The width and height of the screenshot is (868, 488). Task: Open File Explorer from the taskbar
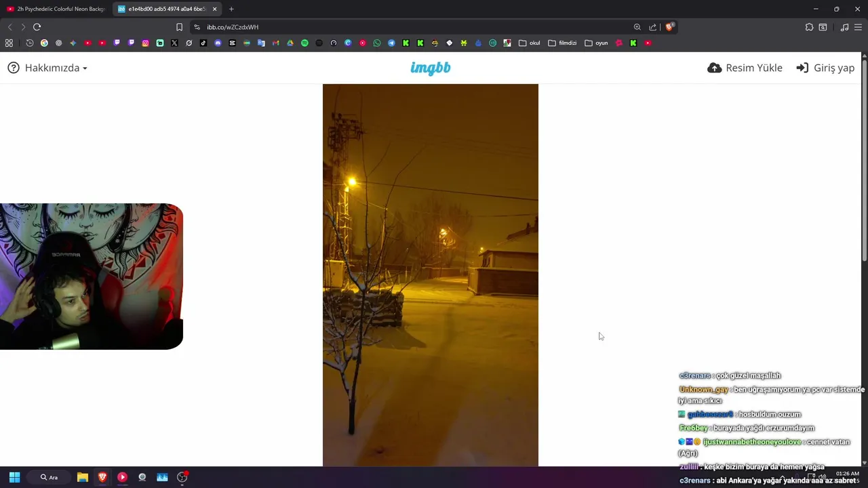tap(83, 477)
